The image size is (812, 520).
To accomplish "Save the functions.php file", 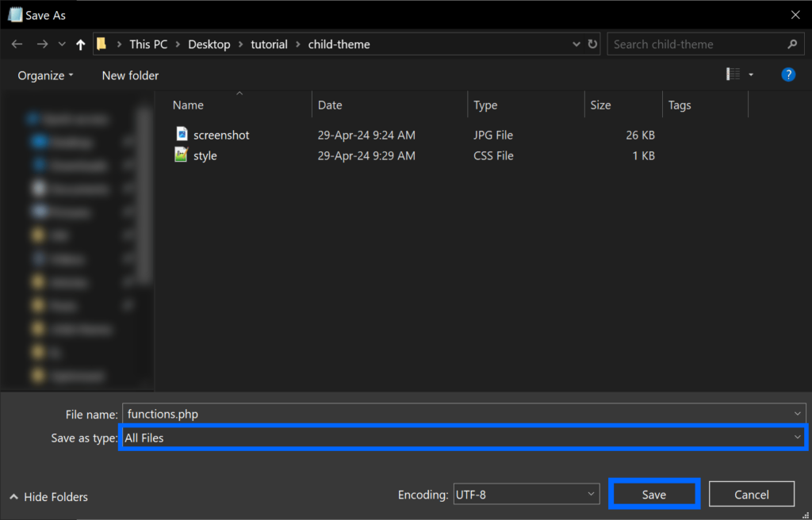I will coord(654,495).
